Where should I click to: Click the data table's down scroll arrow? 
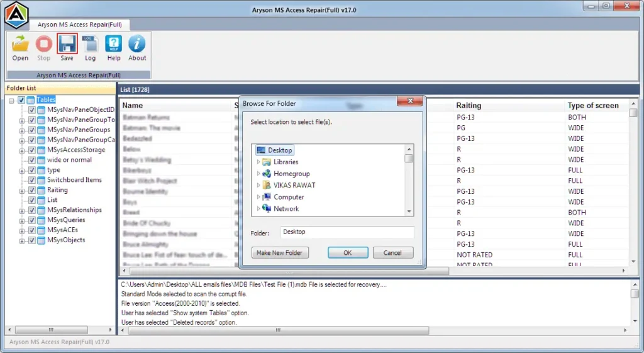pos(633,261)
